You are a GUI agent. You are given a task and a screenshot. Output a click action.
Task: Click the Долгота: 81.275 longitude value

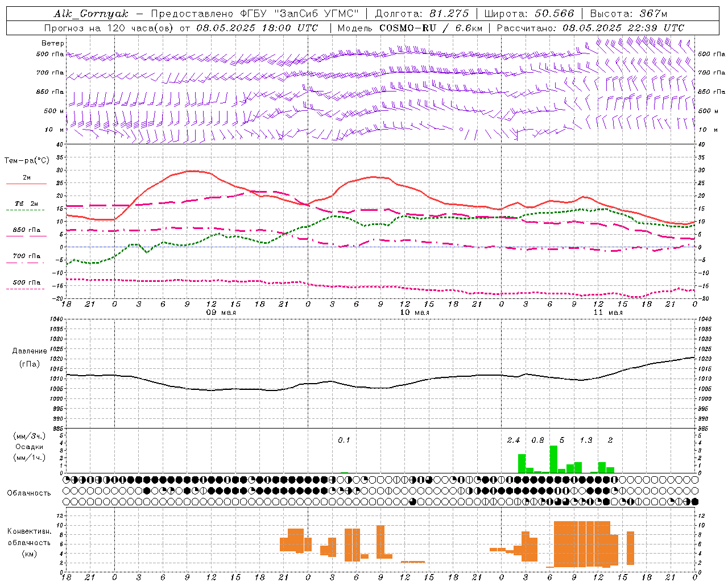(421, 14)
